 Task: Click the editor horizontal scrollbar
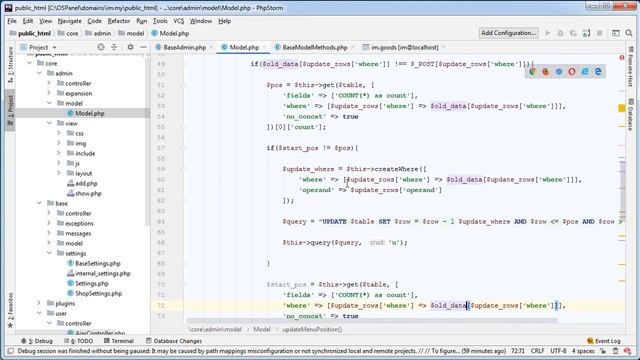click(x=371, y=321)
